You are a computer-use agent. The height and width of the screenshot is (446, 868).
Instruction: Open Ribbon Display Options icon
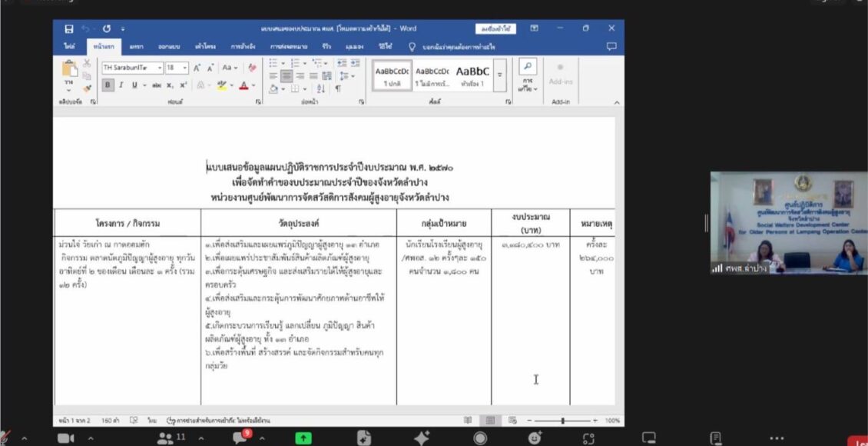534,28
